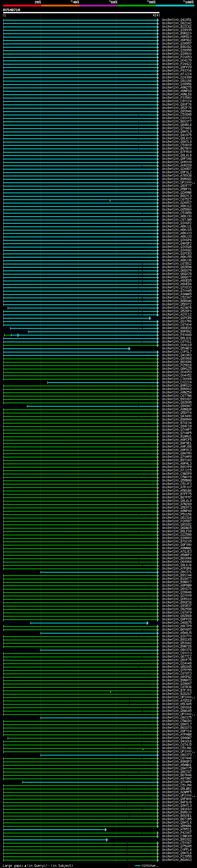The image size is (197, 868).
Task: Select hit label UniRef100_P93706
Action: pyautogui.click(x=177, y=71)
